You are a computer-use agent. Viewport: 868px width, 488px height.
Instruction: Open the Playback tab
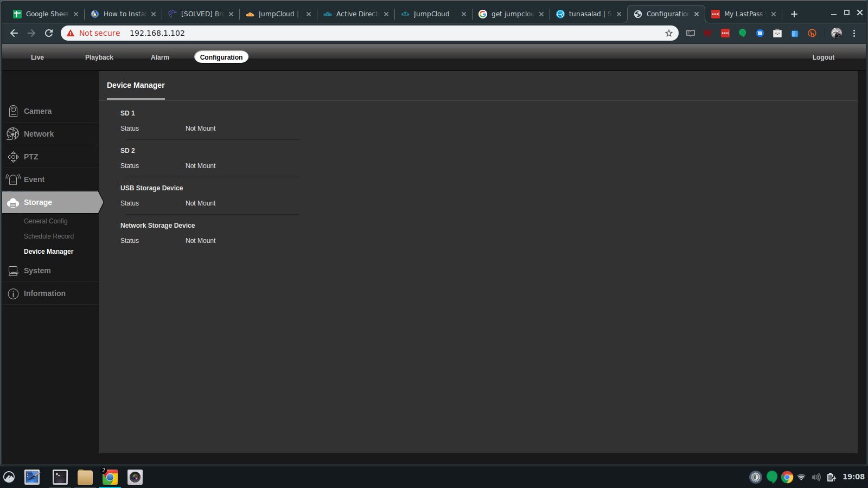(x=99, y=57)
